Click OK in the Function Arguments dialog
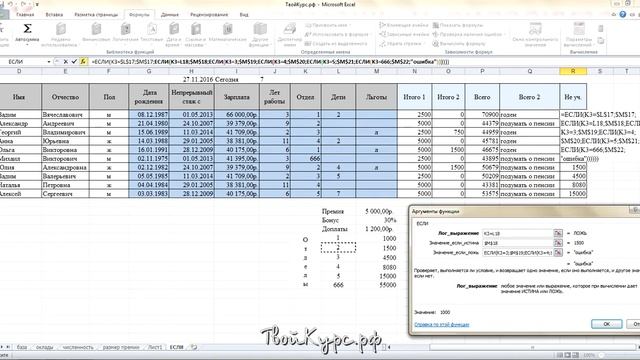The width and height of the screenshot is (640, 360). coord(607,324)
